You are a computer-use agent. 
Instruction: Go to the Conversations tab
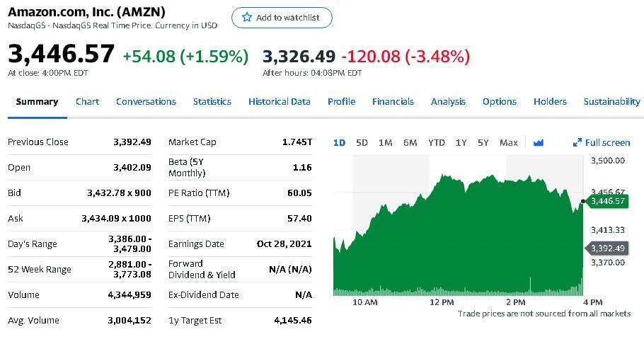146,101
